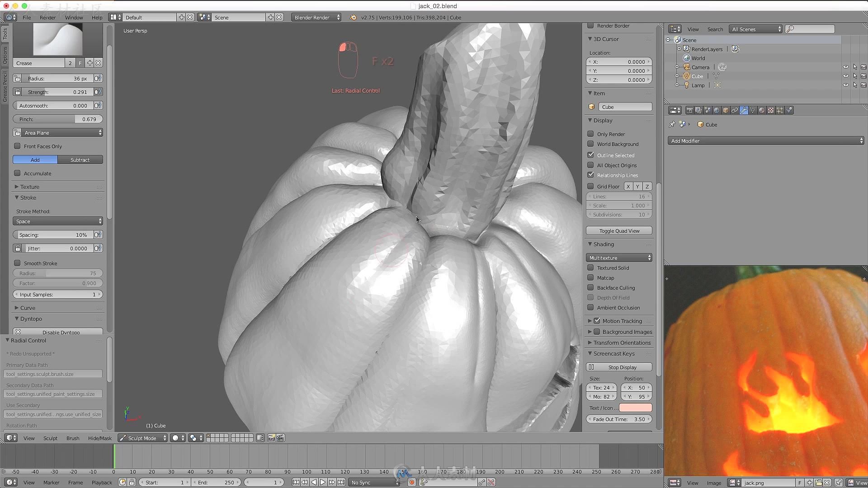Toggle Ambient Occlusion checkbox
The image size is (868, 488).
[x=590, y=307]
